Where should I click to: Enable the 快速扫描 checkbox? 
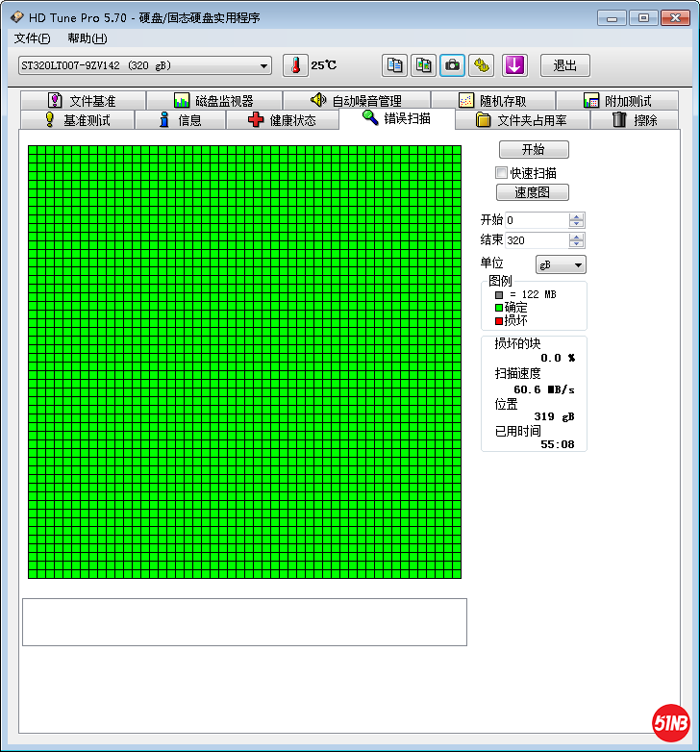tap(501, 173)
